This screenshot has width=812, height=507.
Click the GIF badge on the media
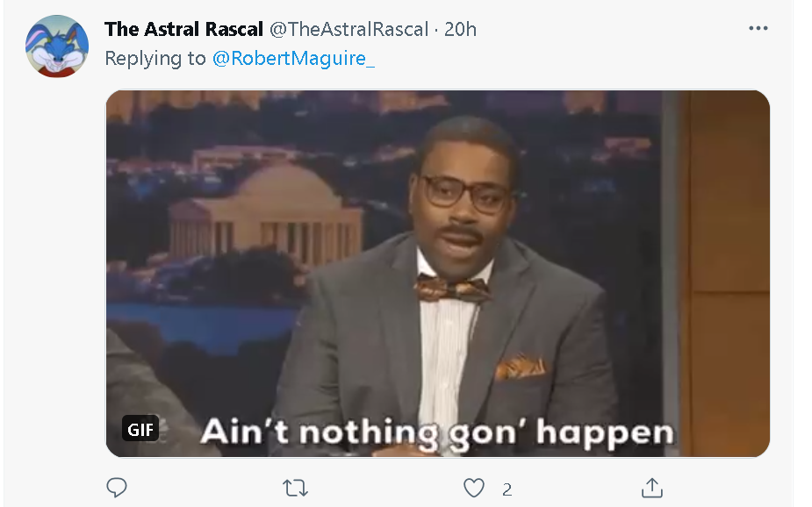point(140,429)
